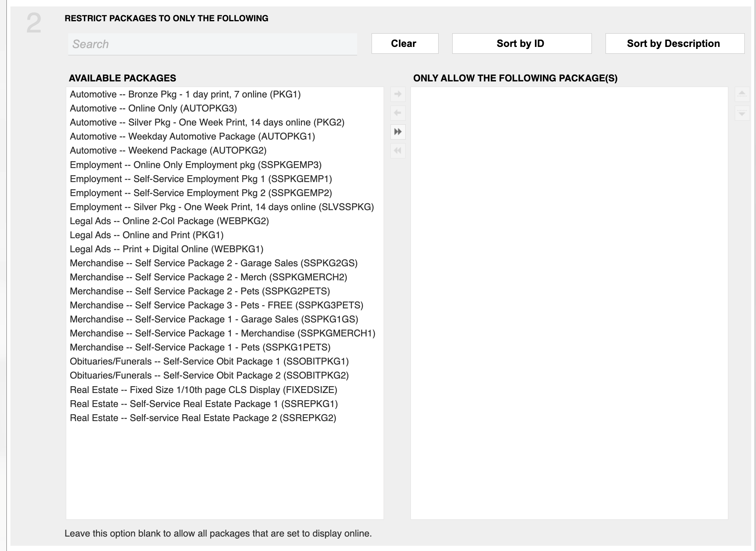The height and width of the screenshot is (551, 756).
Task: Click Sort by ID button
Action: (521, 43)
